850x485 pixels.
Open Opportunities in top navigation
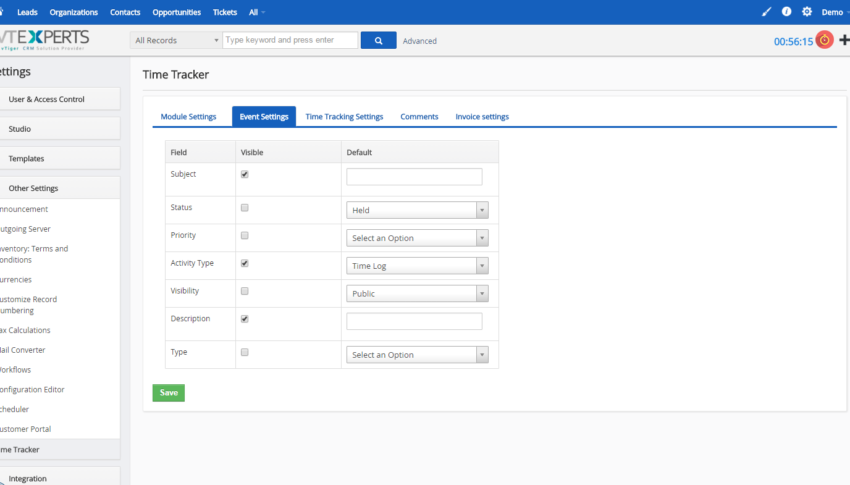point(176,12)
